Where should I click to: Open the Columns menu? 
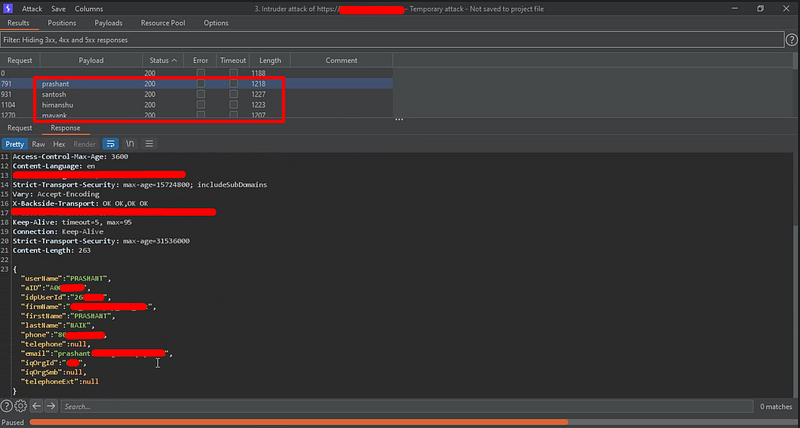click(x=89, y=8)
